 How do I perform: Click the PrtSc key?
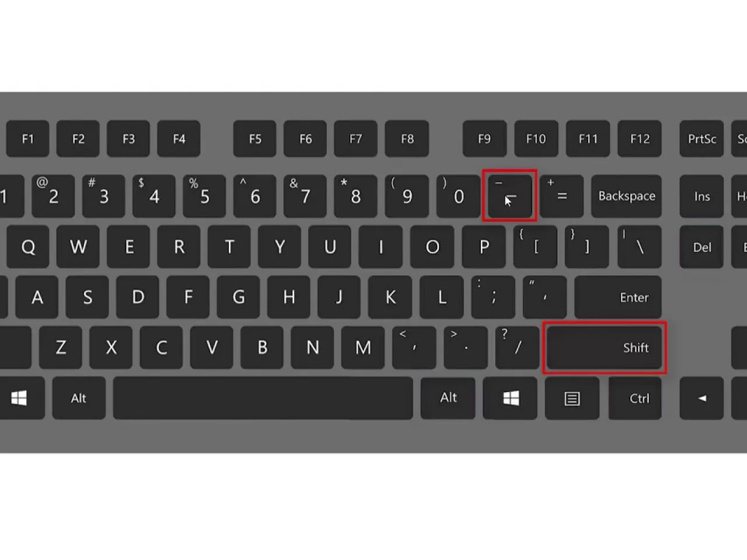coord(702,139)
